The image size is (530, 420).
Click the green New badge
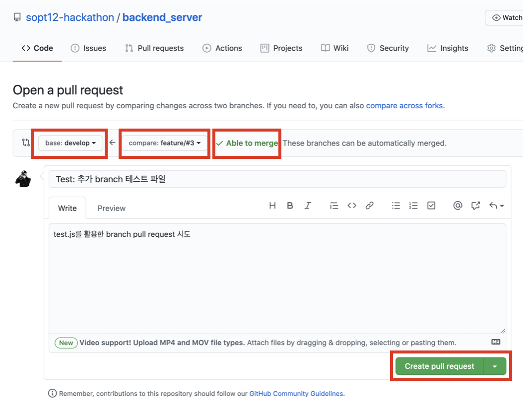(66, 343)
